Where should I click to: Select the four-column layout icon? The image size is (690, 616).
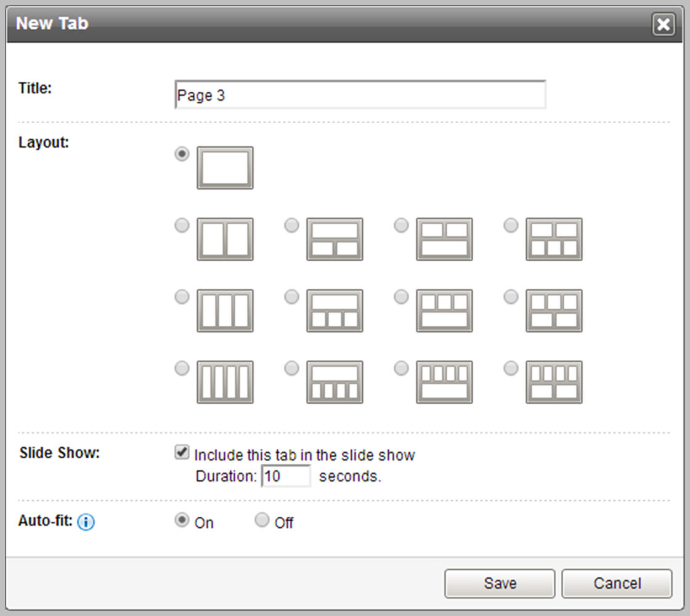(225, 382)
